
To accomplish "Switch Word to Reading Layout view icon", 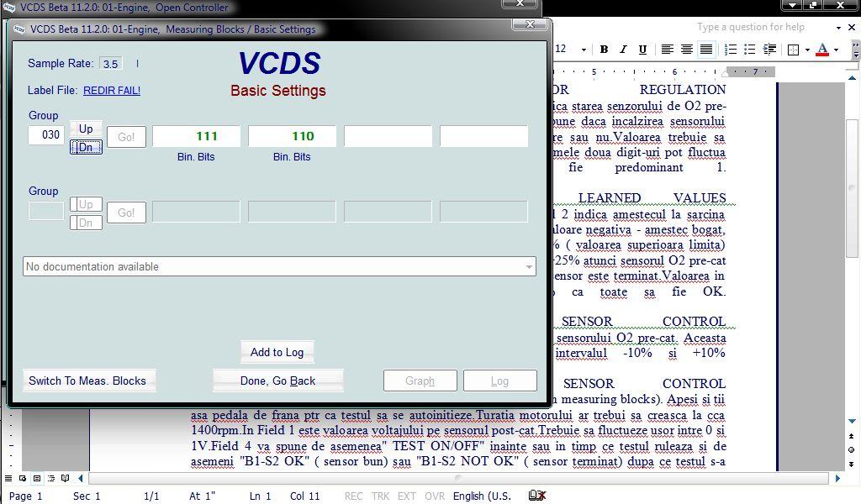I will tap(66, 478).
